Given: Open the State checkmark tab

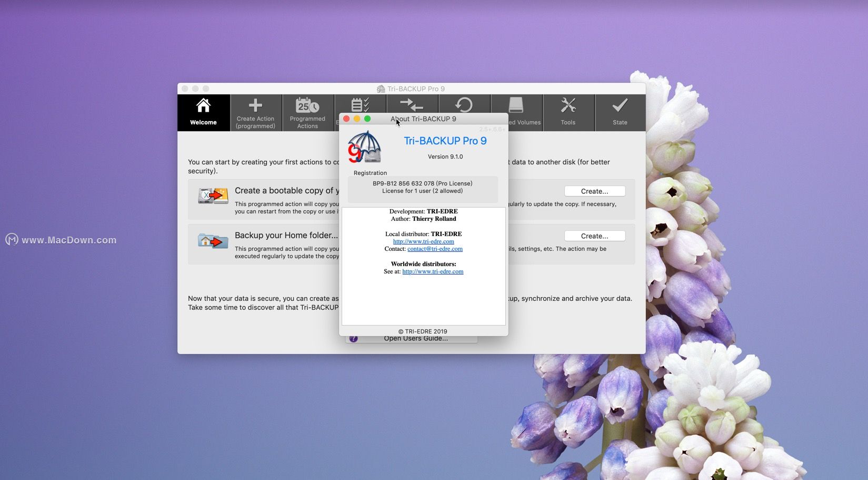Looking at the screenshot, I should (x=620, y=113).
